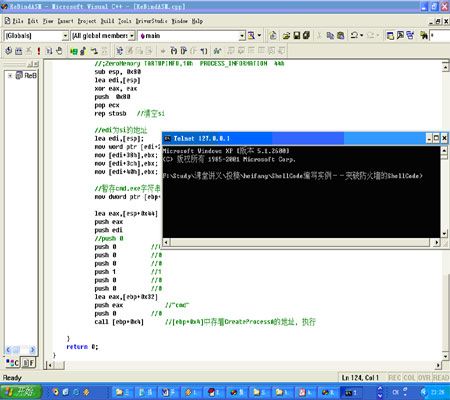Open the File menu

tap(18, 21)
